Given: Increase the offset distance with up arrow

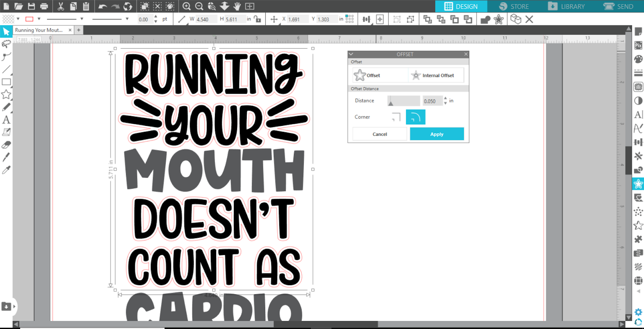Looking at the screenshot, I should pyautogui.click(x=445, y=98).
